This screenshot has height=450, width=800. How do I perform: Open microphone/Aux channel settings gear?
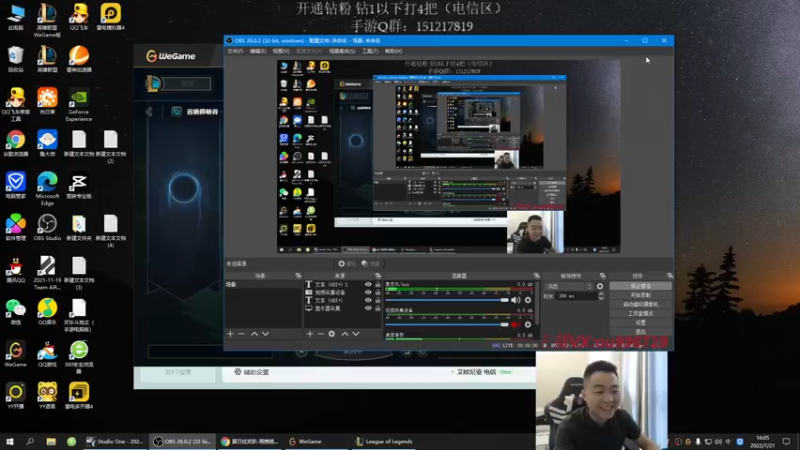(528, 300)
